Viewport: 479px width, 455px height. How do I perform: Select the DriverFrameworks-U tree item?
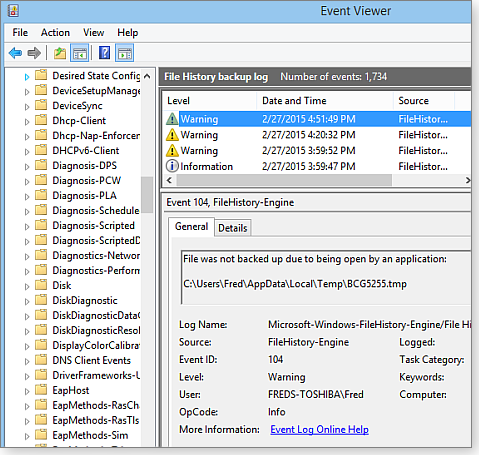96,375
